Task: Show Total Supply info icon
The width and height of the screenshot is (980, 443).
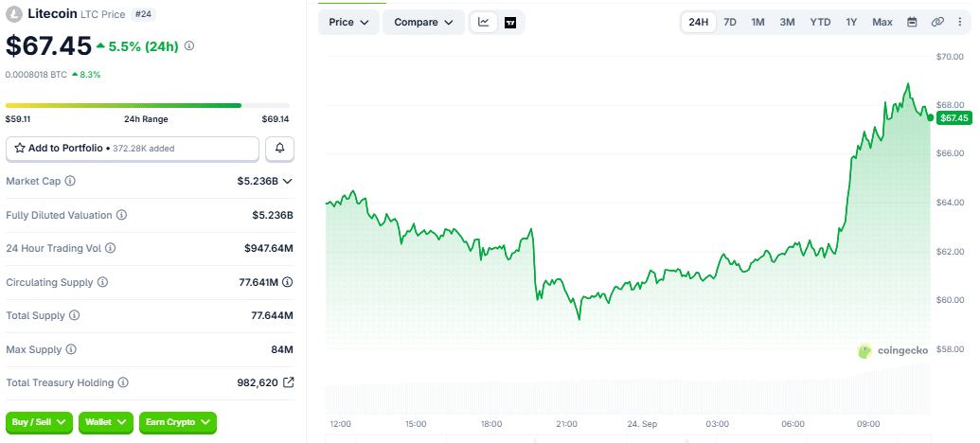Action: point(75,315)
